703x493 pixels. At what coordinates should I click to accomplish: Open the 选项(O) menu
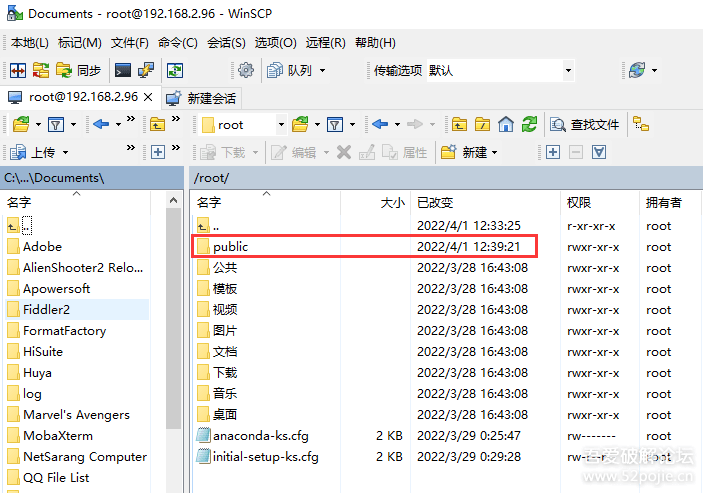click(x=275, y=43)
